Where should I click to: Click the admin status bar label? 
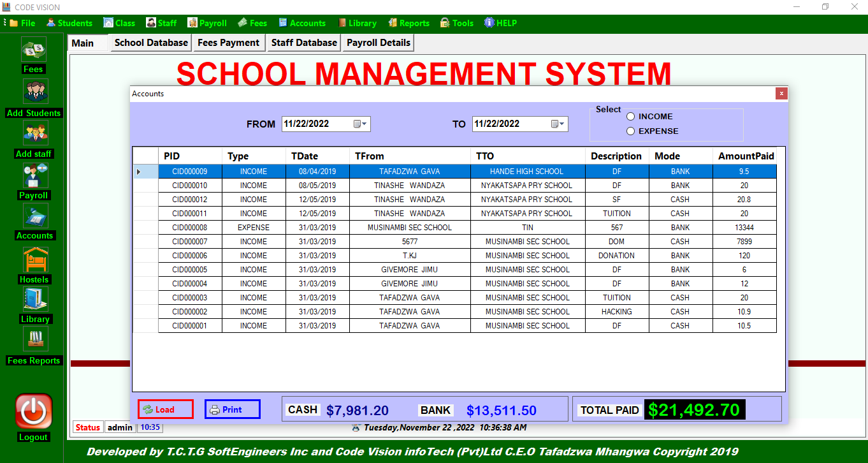120,427
